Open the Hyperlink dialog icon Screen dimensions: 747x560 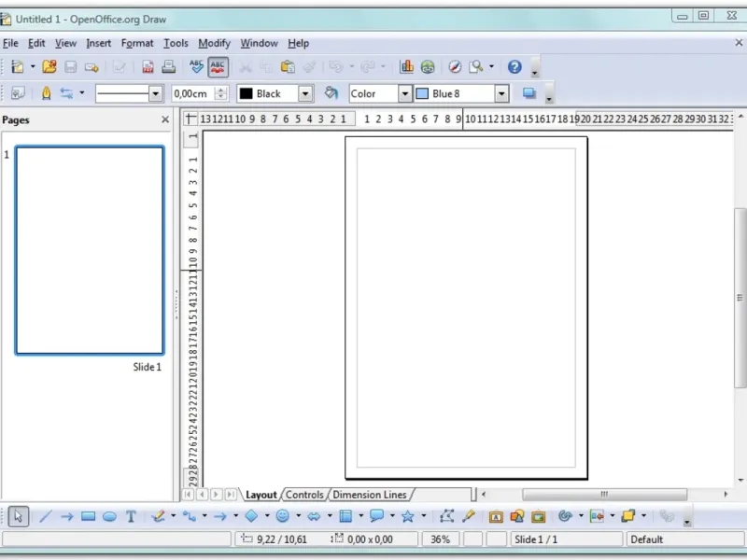[x=428, y=66]
